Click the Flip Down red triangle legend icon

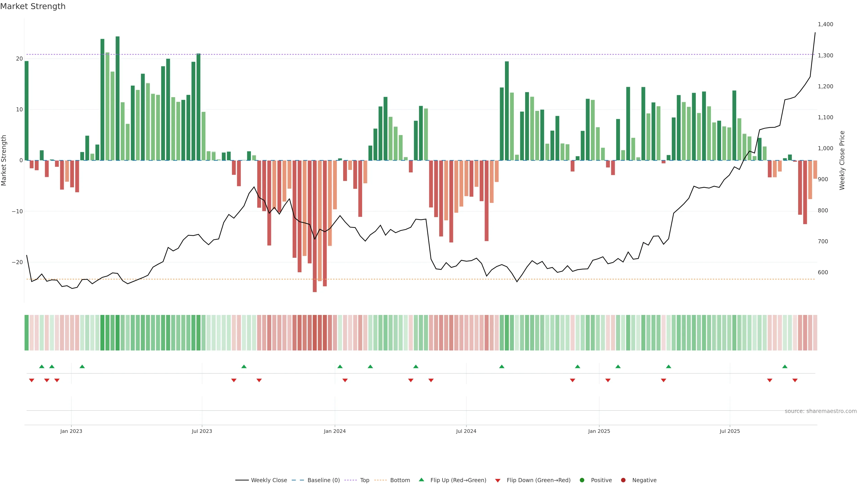click(498, 481)
